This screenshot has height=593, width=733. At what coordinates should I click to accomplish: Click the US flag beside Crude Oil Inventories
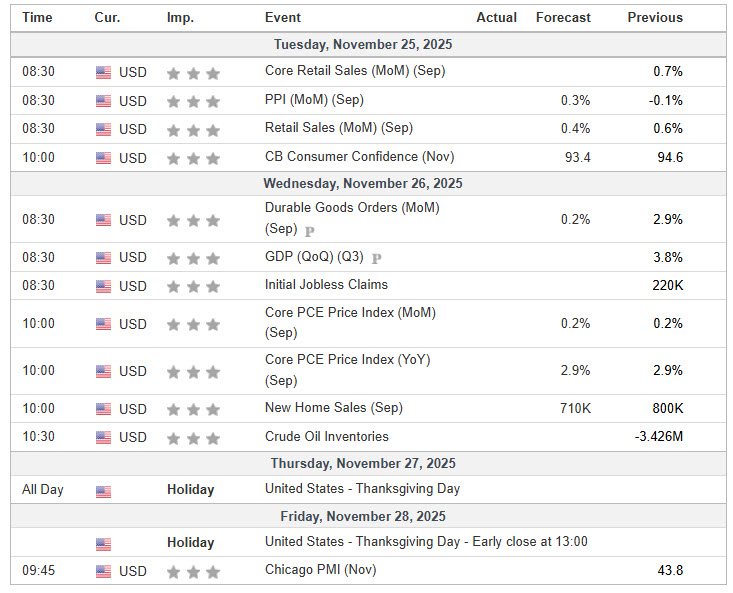(104, 437)
